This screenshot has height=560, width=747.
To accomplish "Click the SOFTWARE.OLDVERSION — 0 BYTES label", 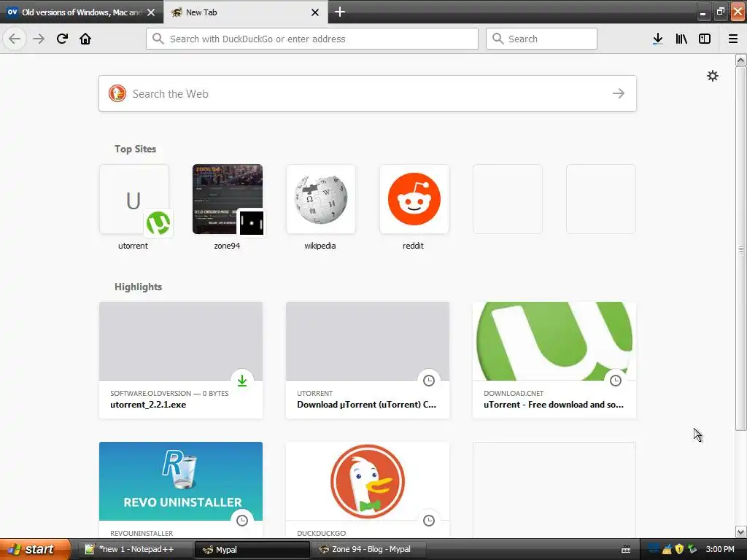I will click(x=169, y=393).
